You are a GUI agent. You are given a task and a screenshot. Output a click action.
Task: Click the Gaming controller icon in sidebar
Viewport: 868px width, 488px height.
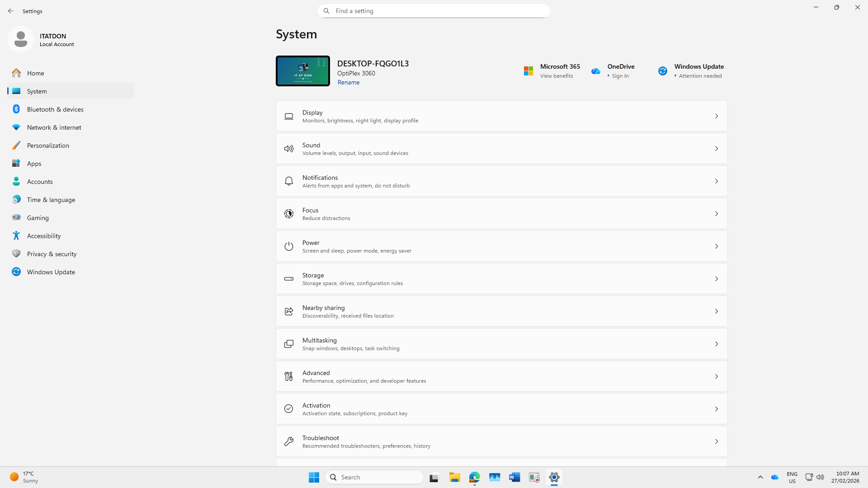click(x=16, y=217)
